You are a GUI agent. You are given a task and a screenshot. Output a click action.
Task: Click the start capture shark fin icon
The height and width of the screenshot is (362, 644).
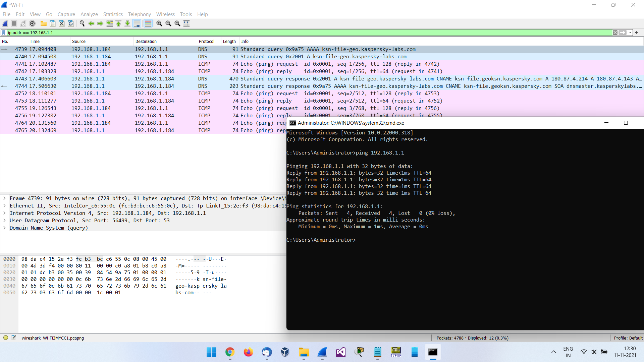click(5, 23)
